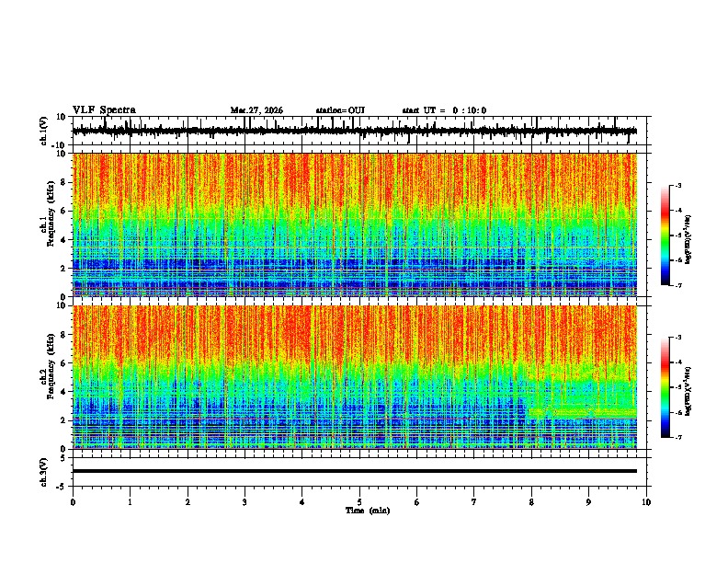The width and height of the screenshot is (728, 563).
Task: Click the log(PSD) label beside ch.1 color bar
Action: pyautogui.click(x=688, y=239)
